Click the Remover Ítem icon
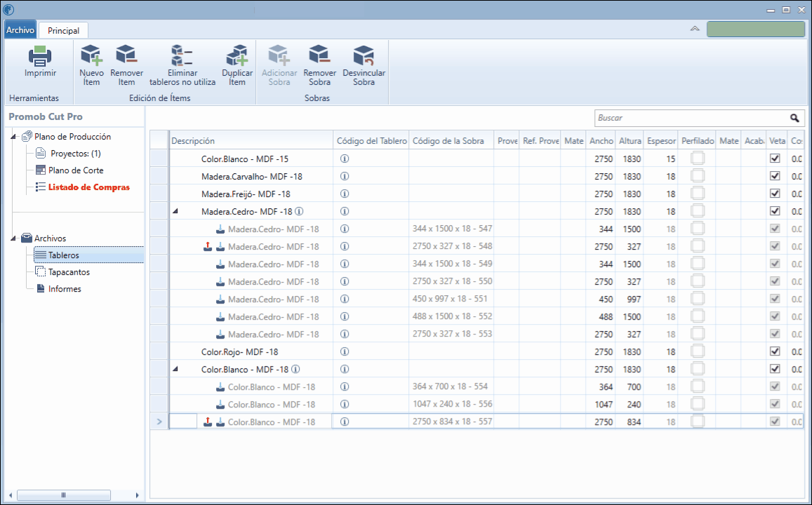812x505 pixels. 126,55
